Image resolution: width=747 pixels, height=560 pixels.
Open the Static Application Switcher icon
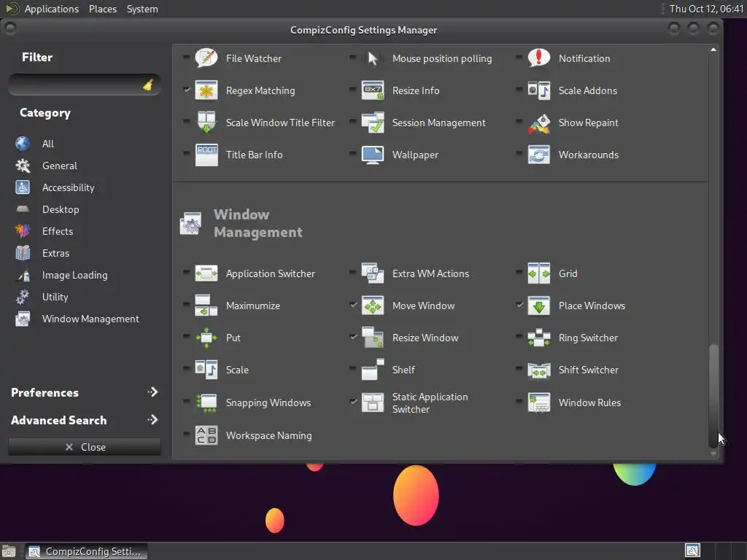(373, 402)
